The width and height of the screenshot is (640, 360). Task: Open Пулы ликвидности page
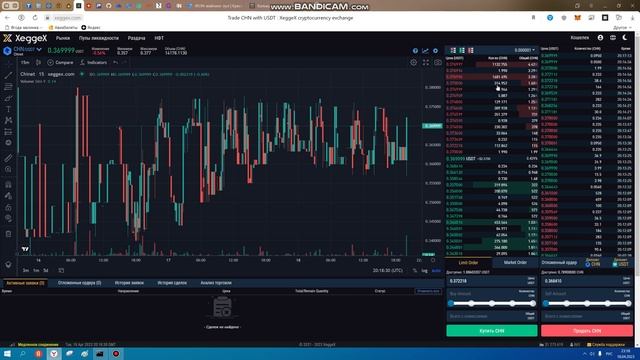click(99, 38)
